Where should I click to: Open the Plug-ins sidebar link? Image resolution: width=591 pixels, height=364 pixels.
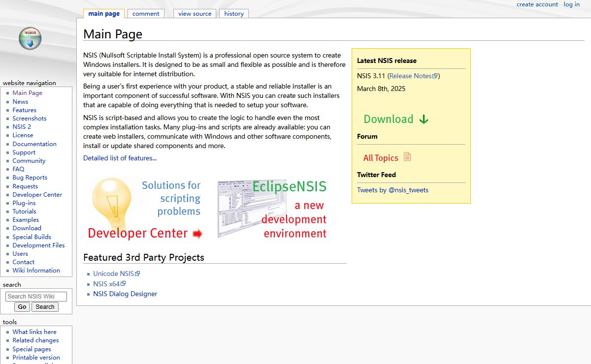point(24,203)
